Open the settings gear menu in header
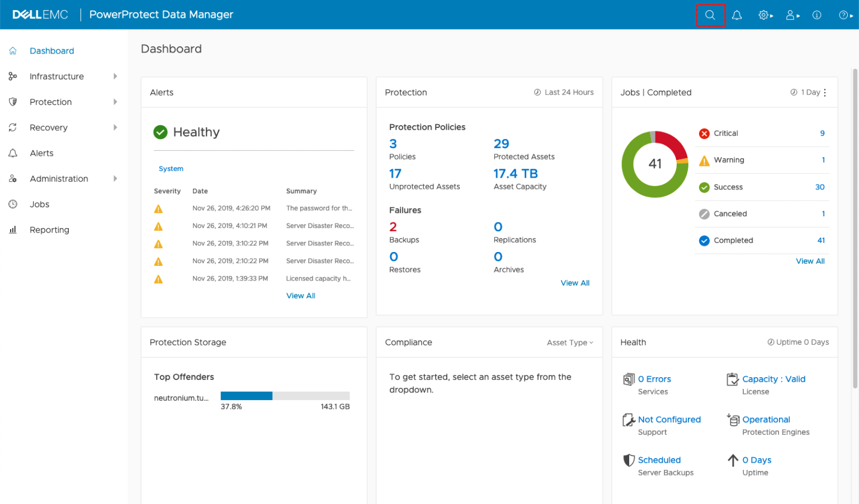The height and width of the screenshot is (504, 859). (764, 15)
